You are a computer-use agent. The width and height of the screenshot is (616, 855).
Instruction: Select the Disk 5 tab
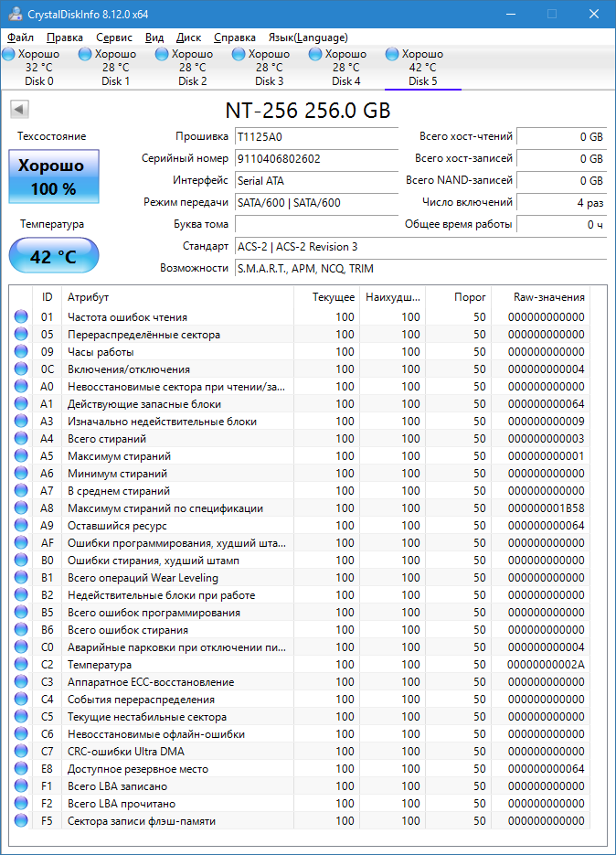(423, 68)
